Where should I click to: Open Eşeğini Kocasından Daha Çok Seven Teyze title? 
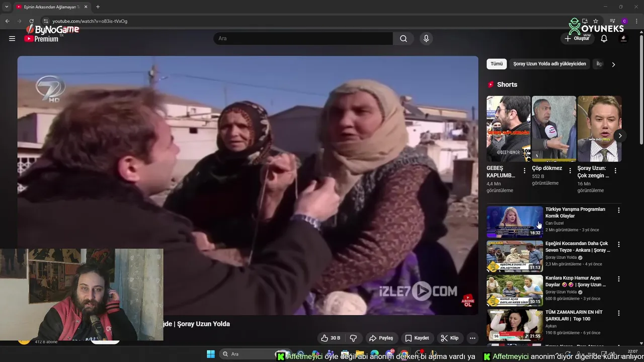pyautogui.click(x=578, y=247)
